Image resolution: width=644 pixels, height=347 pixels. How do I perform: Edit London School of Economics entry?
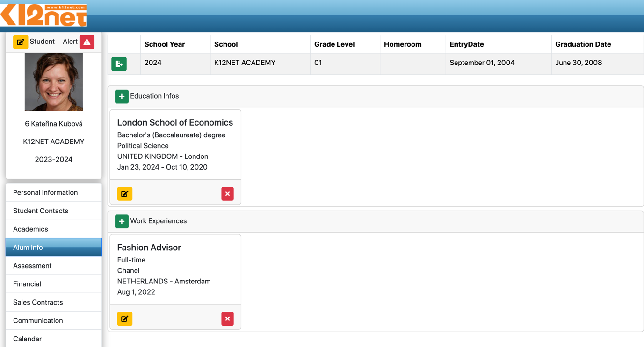[x=124, y=194]
